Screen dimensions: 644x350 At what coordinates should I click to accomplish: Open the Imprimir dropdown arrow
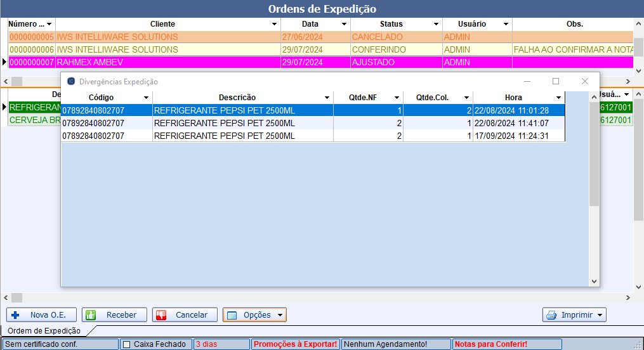(x=600, y=315)
